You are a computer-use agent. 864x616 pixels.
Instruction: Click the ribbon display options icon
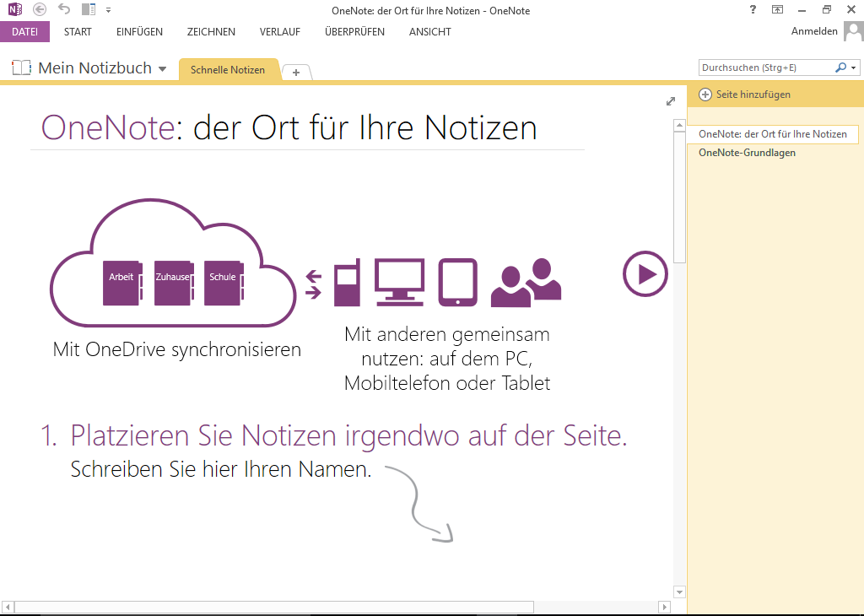[x=778, y=9]
